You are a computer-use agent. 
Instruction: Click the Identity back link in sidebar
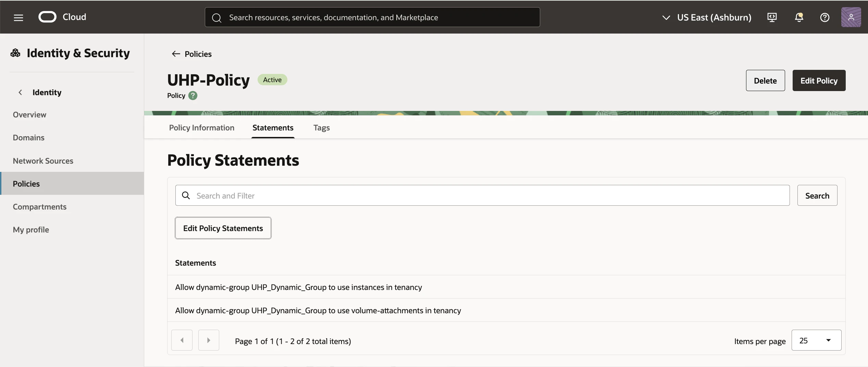(x=47, y=92)
